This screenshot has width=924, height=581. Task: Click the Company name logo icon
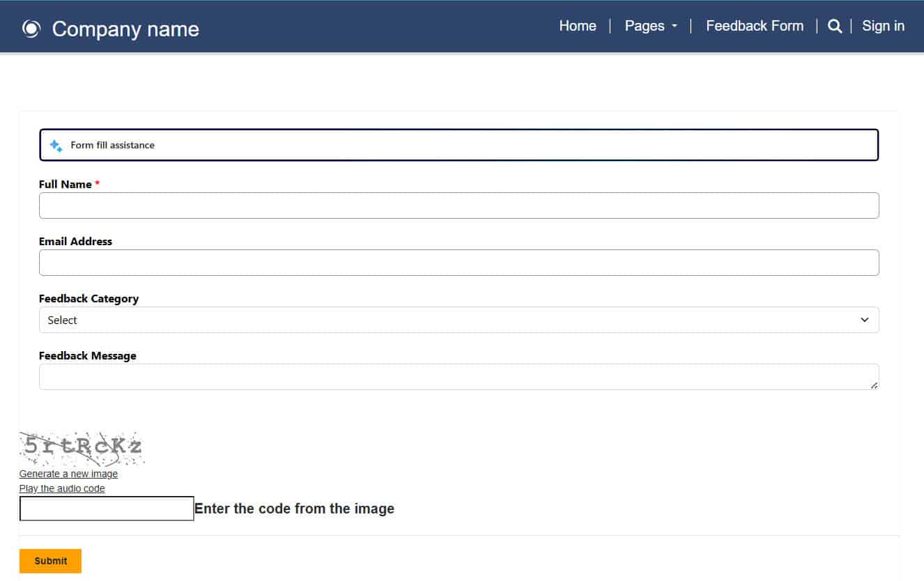[x=31, y=29]
